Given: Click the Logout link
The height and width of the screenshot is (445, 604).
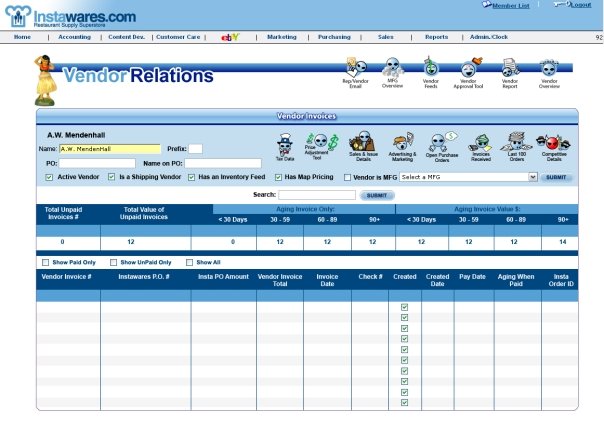Looking at the screenshot, I should (x=578, y=5).
